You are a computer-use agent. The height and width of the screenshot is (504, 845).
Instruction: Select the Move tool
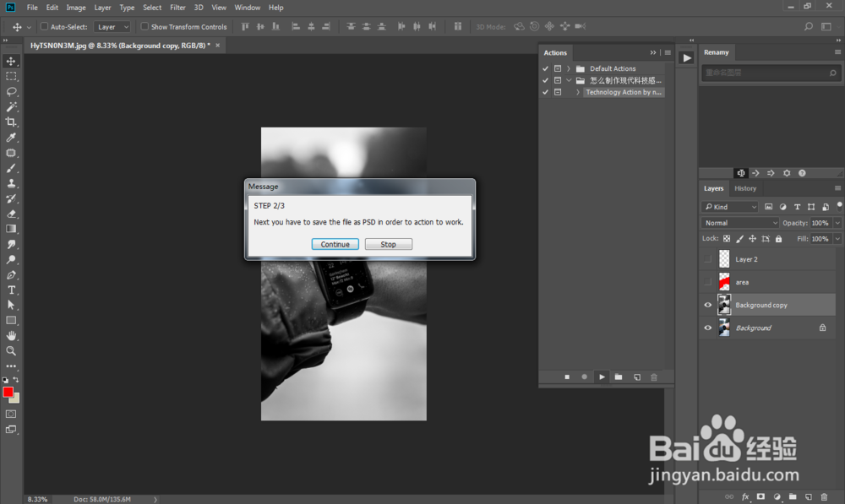11,61
